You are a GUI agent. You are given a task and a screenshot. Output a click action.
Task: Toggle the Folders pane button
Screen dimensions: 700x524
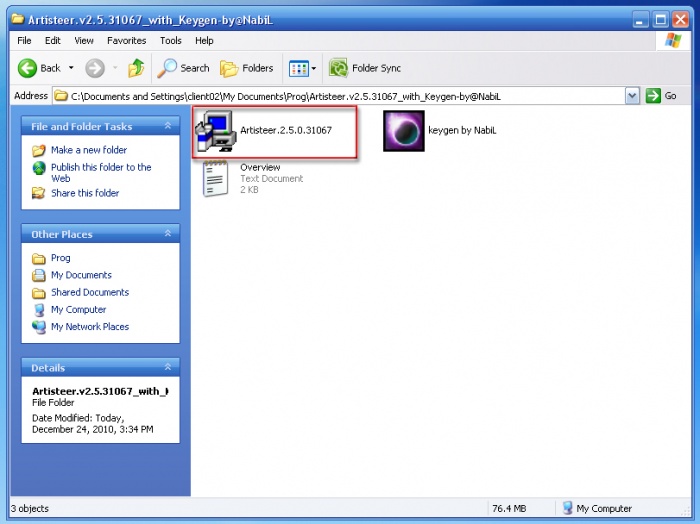246,68
